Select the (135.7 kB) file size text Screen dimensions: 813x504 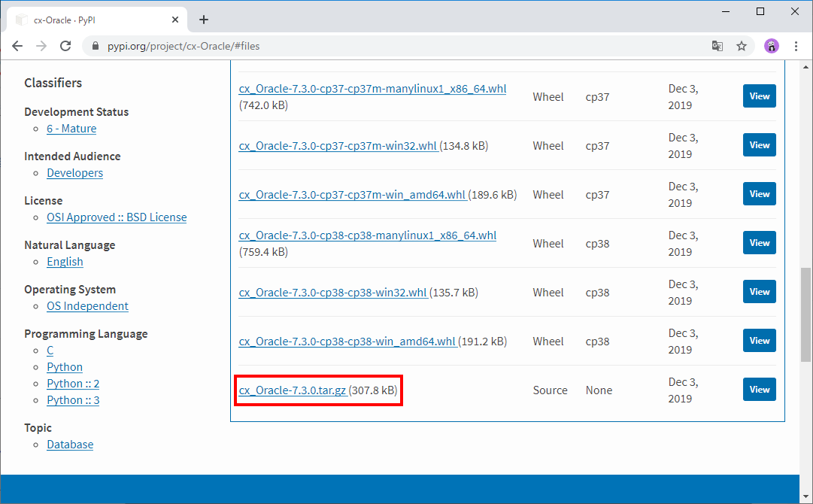[x=454, y=293]
